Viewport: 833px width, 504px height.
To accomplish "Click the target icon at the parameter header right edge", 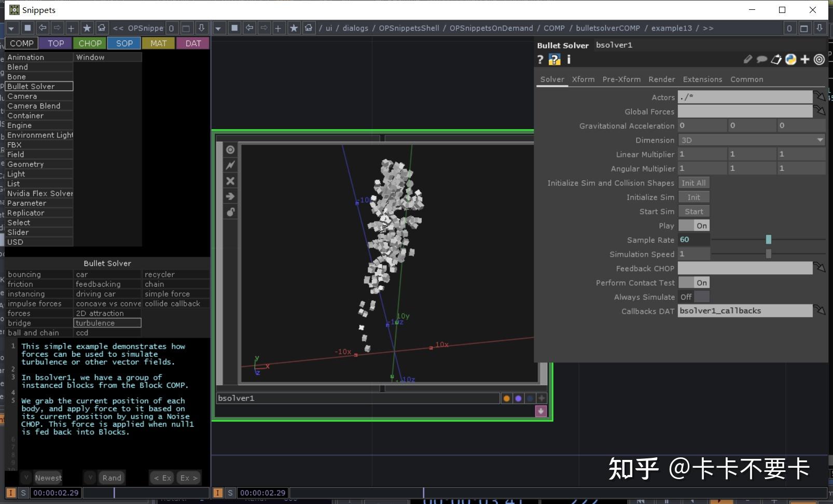I will [x=819, y=59].
